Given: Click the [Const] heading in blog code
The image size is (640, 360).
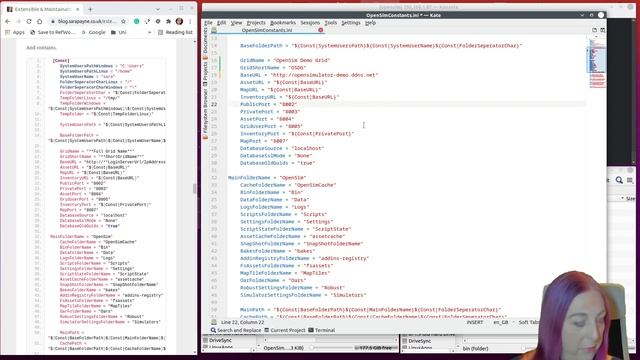Looking at the screenshot, I should (x=61, y=60).
